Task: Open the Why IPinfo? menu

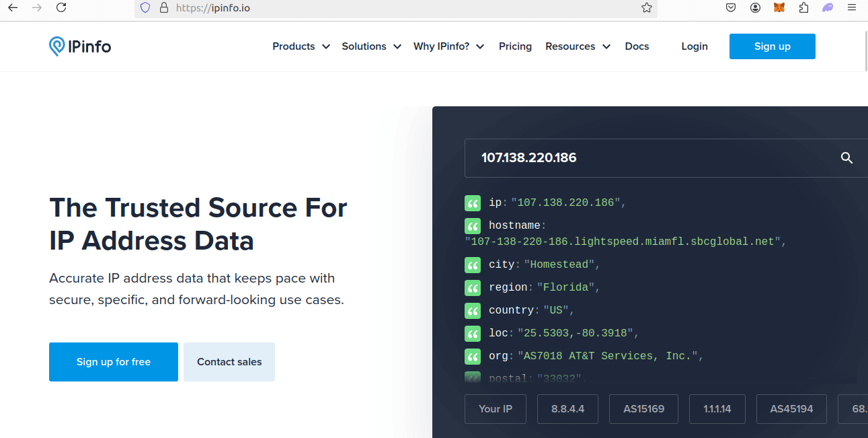Action: 448,46
